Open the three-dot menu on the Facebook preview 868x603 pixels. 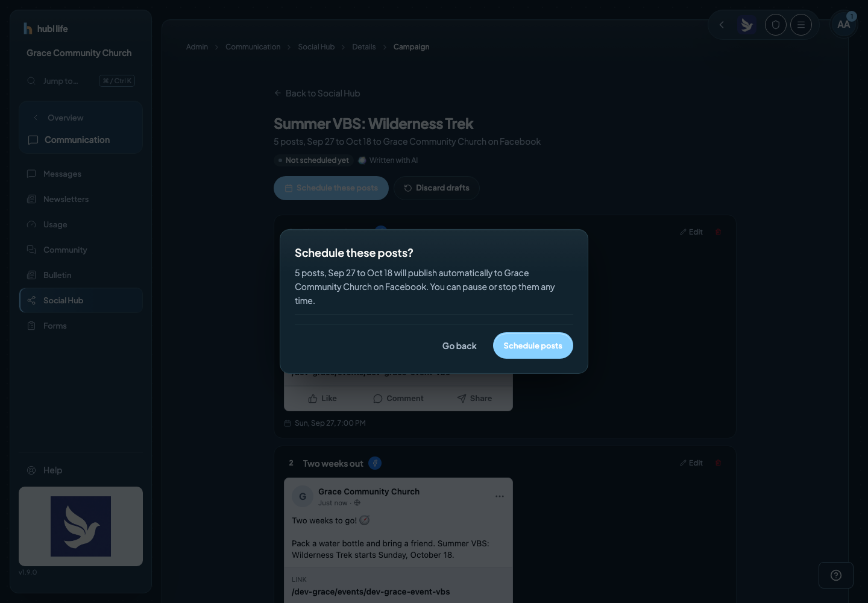pos(500,496)
